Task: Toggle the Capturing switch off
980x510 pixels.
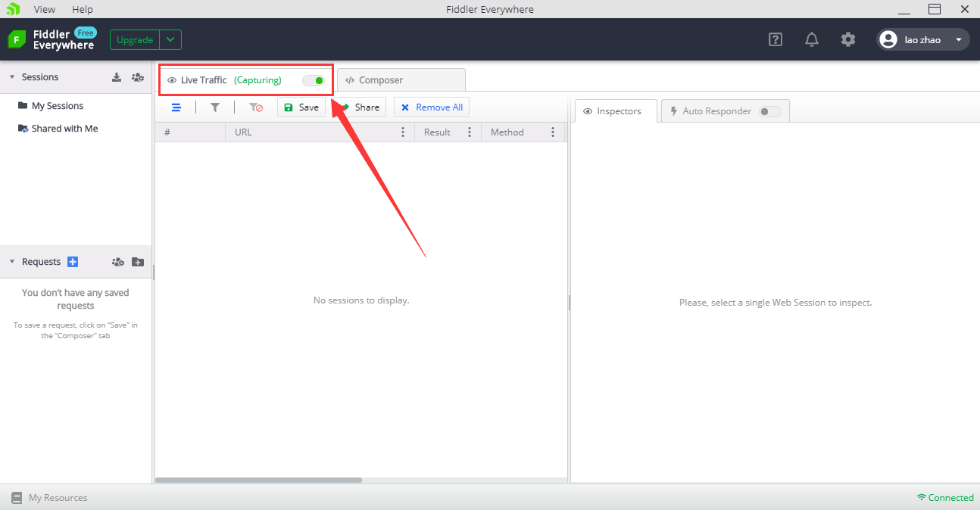Action: (x=314, y=80)
